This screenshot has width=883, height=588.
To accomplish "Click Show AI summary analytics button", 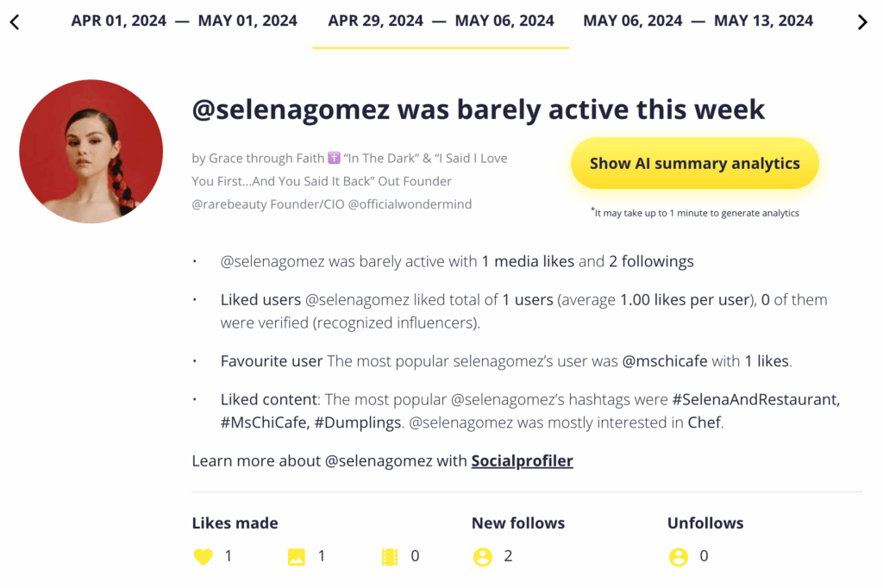I will click(695, 163).
